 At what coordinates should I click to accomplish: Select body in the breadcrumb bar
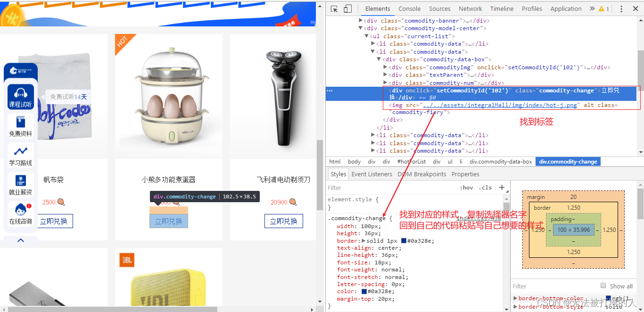[354, 162]
